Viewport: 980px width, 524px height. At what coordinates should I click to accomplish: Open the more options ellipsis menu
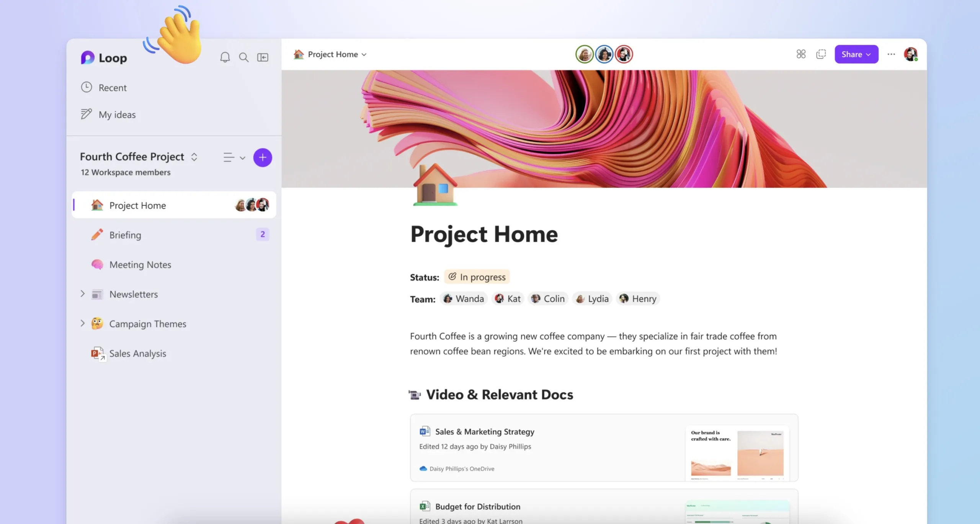[891, 54]
